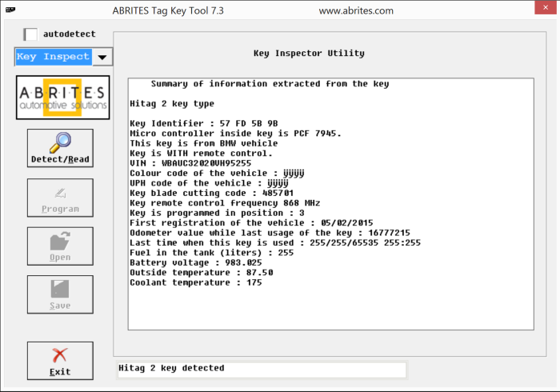560x392 pixels.
Task: Click the 'Last time when this key is used' line
Action: click(x=275, y=243)
